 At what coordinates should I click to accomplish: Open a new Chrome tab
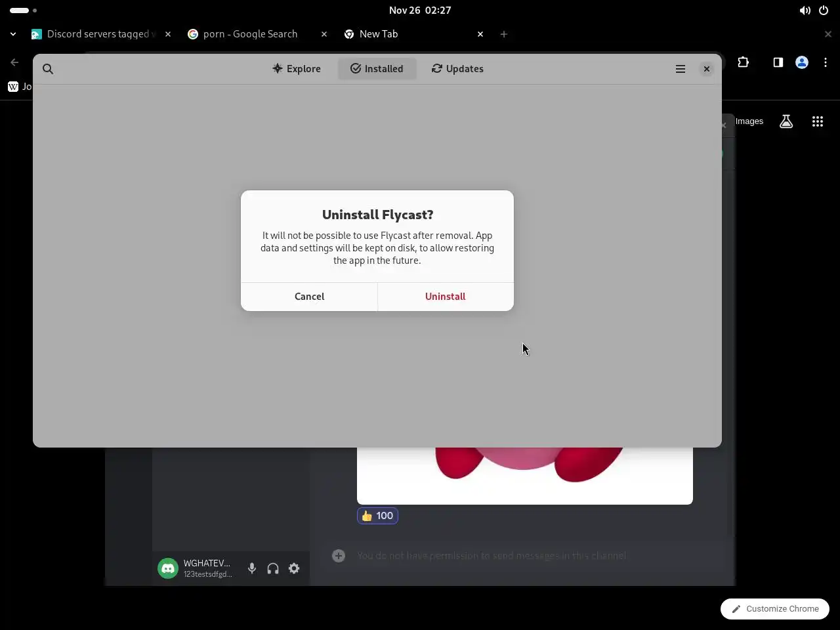click(504, 34)
